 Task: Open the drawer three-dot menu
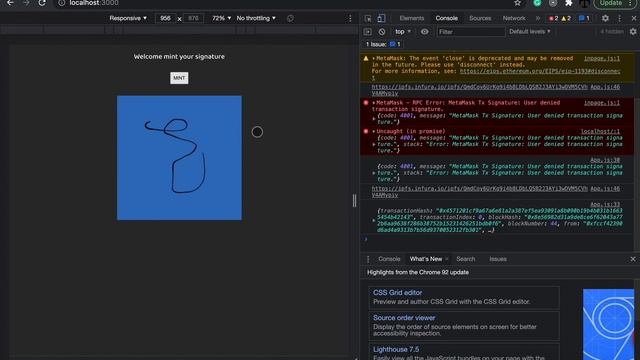pos(368,259)
